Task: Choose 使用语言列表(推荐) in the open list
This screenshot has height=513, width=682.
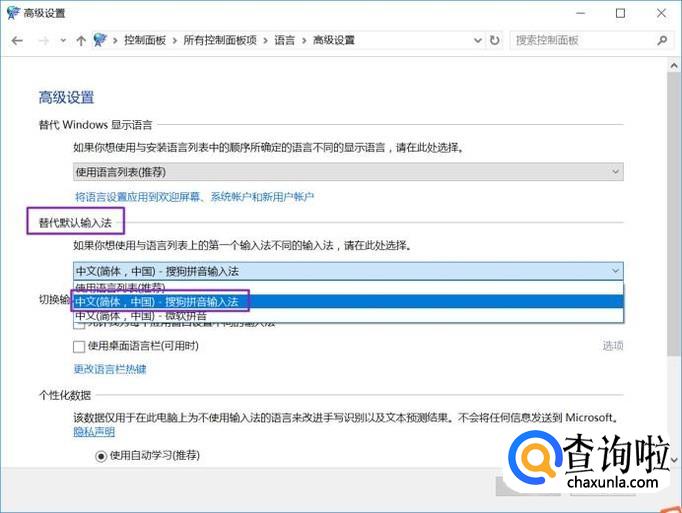Action: 348,288
